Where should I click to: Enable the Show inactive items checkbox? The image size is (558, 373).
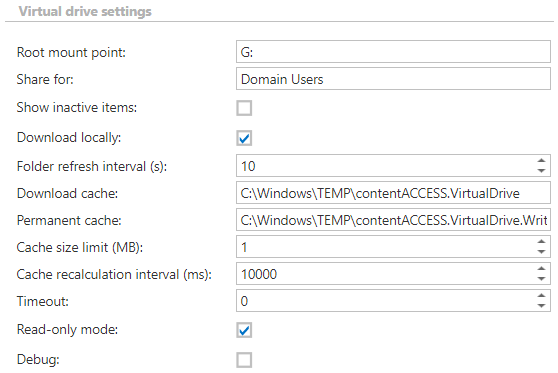244,108
